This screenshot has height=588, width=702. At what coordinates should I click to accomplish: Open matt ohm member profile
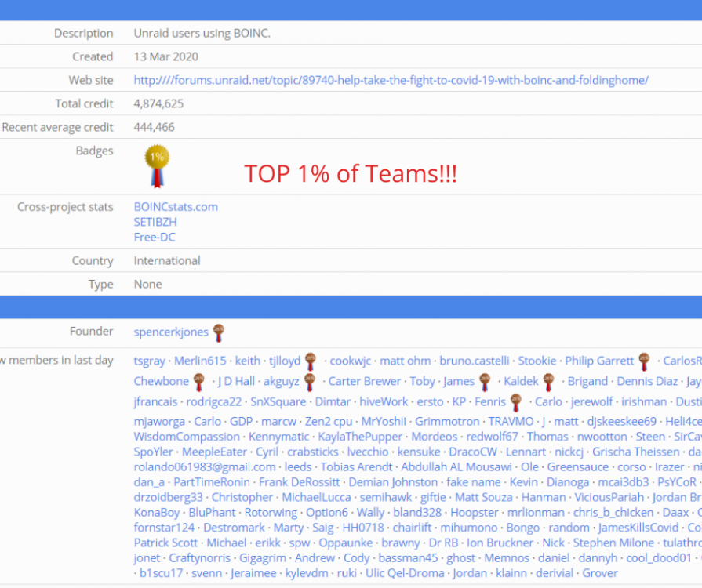coord(406,361)
